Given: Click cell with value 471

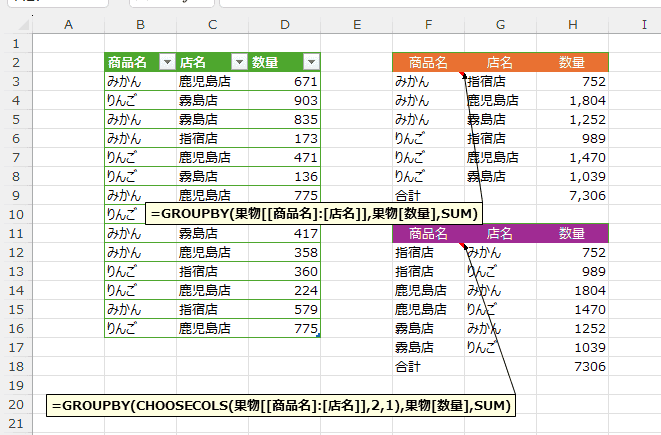Looking at the screenshot, I should pos(285,157).
